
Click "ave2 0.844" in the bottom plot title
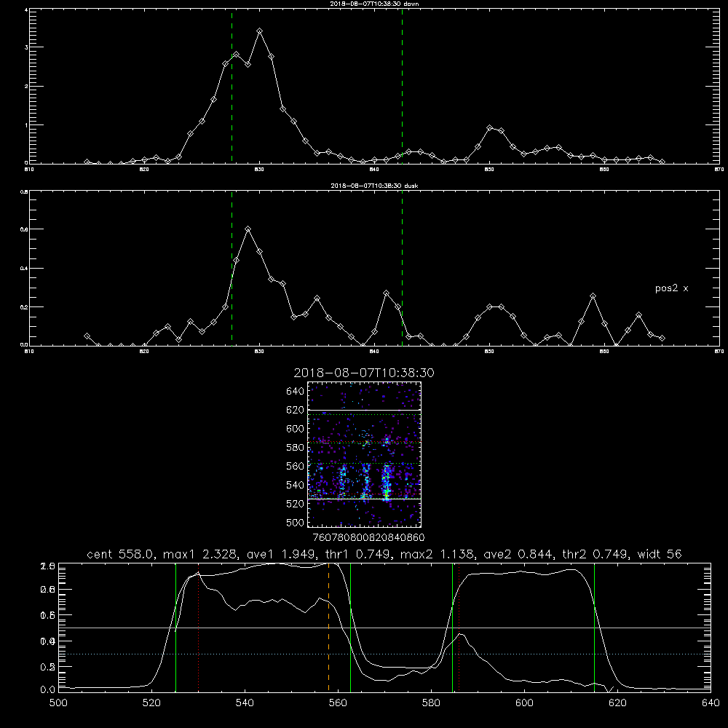pos(521,554)
